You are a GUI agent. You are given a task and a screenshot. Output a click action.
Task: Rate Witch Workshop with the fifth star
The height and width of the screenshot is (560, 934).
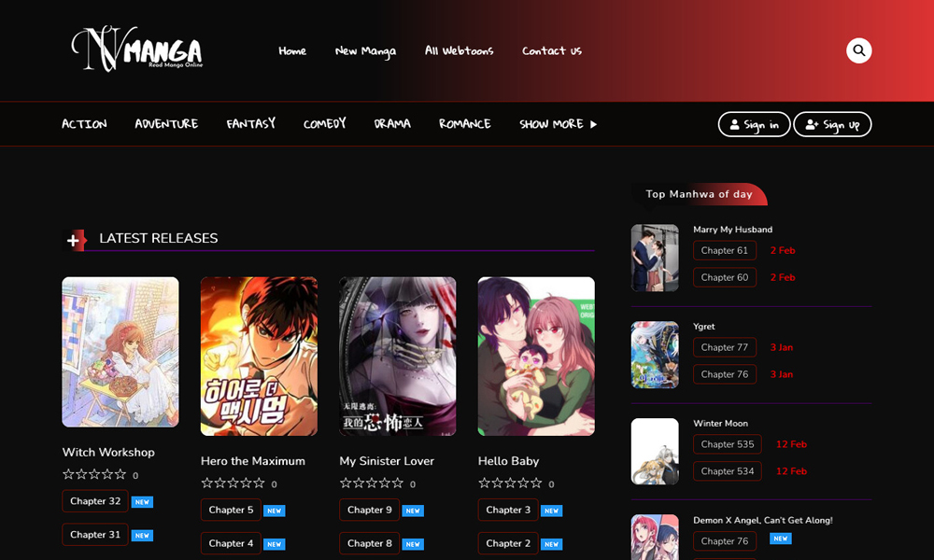120,475
